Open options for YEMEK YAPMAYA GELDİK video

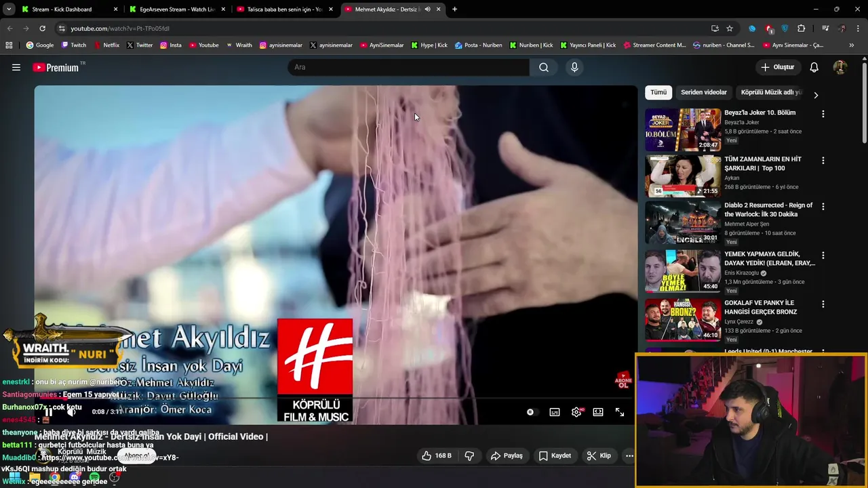click(823, 256)
